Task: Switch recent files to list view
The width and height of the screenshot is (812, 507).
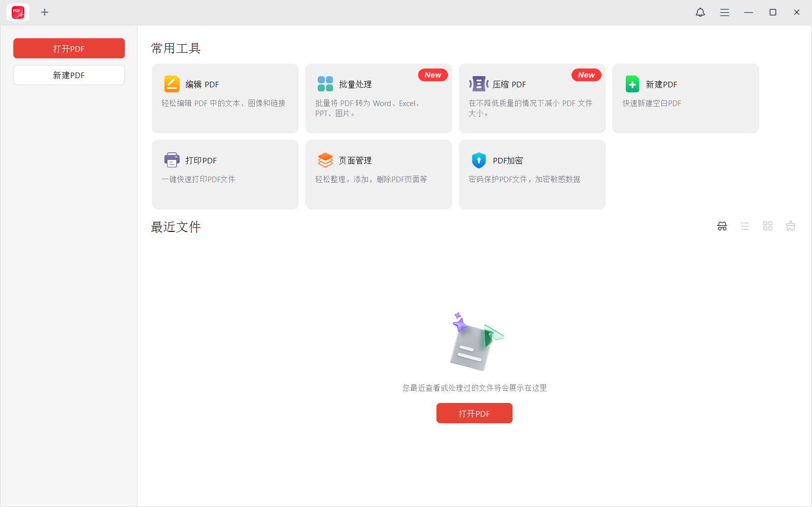Action: (745, 226)
